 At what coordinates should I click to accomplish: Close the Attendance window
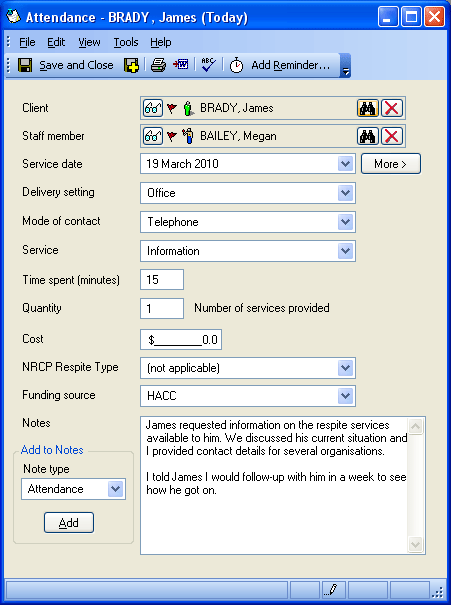click(435, 17)
